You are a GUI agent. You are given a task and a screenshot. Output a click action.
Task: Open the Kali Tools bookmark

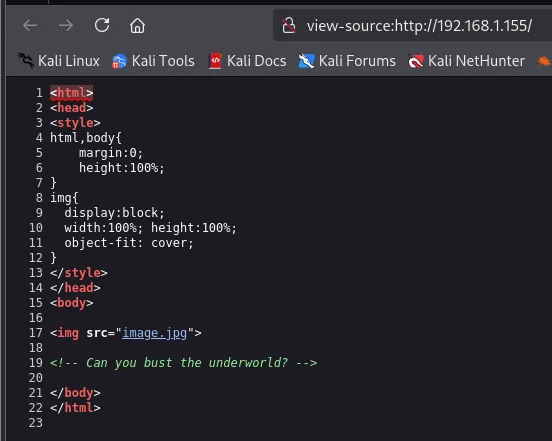coord(153,61)
